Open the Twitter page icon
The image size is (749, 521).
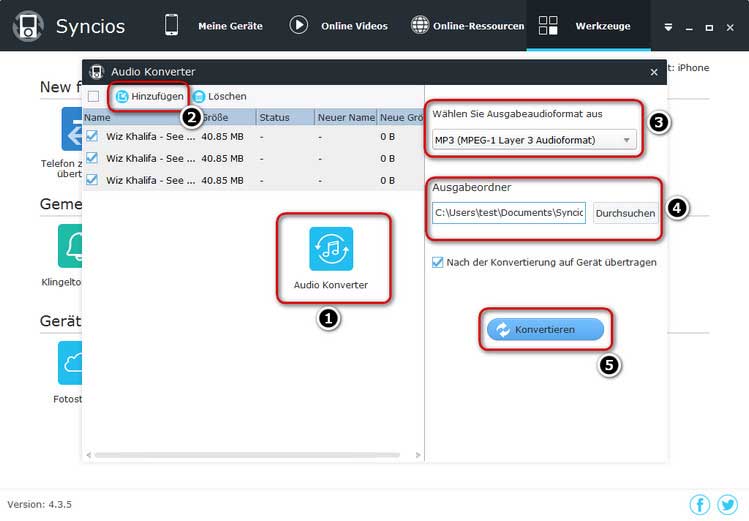point(727,504)
